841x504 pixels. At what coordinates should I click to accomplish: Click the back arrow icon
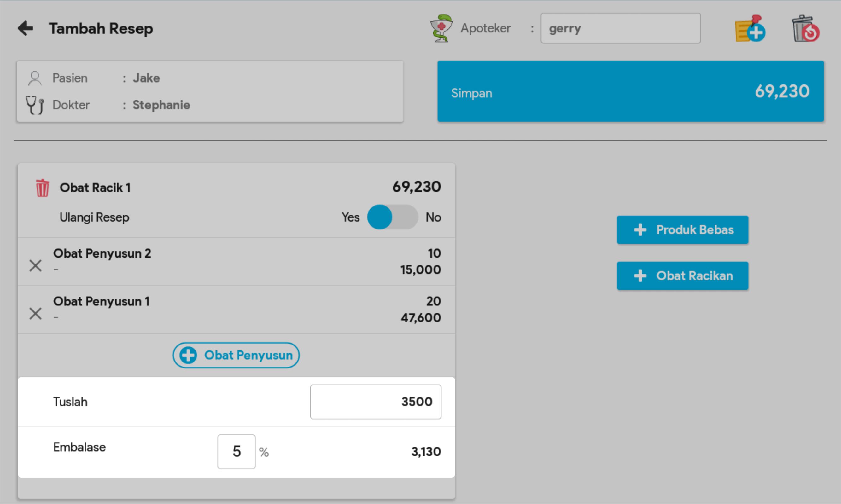[26, 28]
